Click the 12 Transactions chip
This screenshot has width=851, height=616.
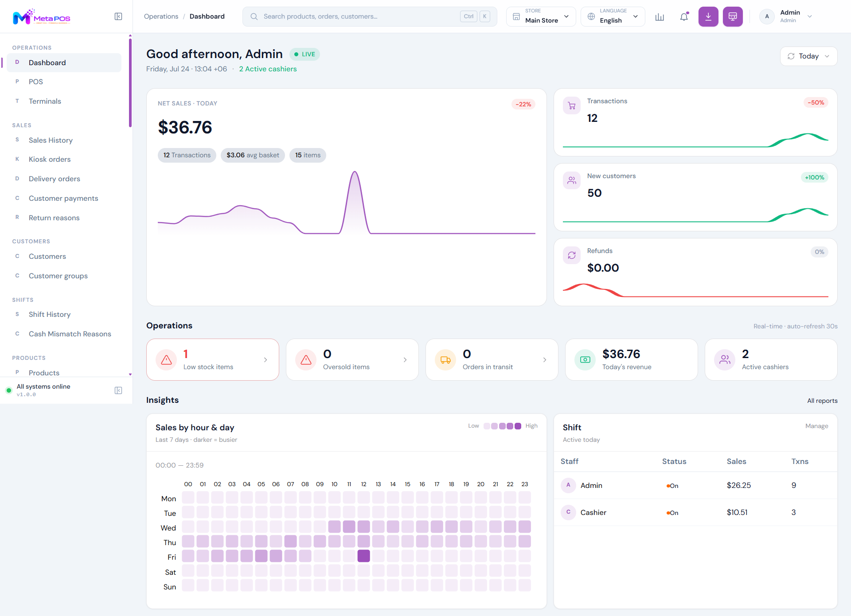click(x=187, y=155)
